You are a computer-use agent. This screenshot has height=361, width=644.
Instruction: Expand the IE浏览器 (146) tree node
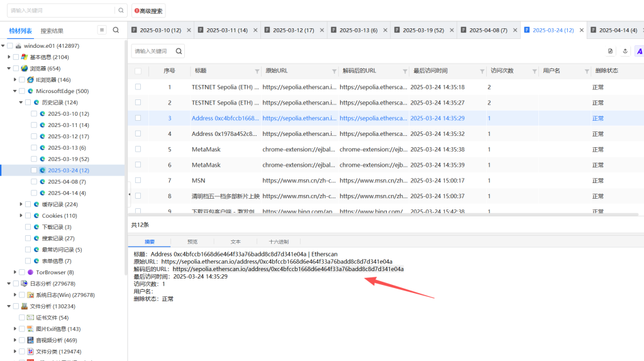click(15, 80)
